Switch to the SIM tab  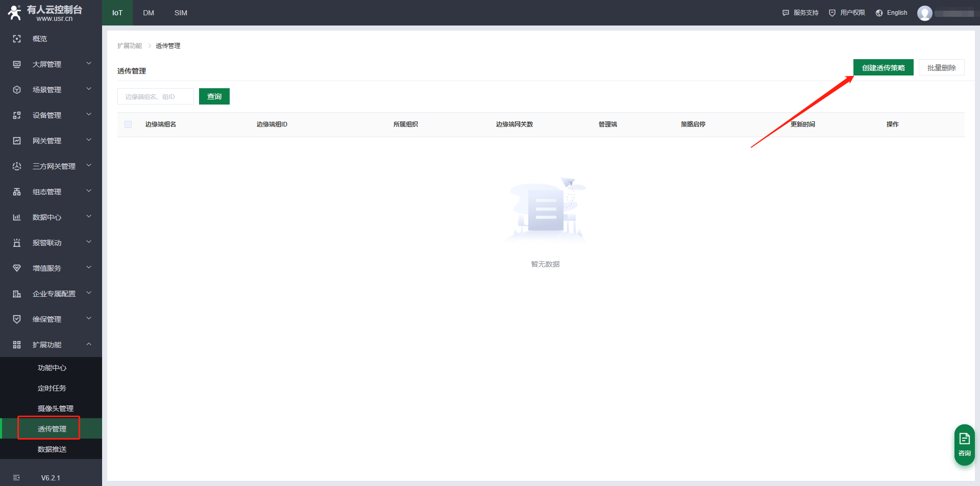click(181, 13)
